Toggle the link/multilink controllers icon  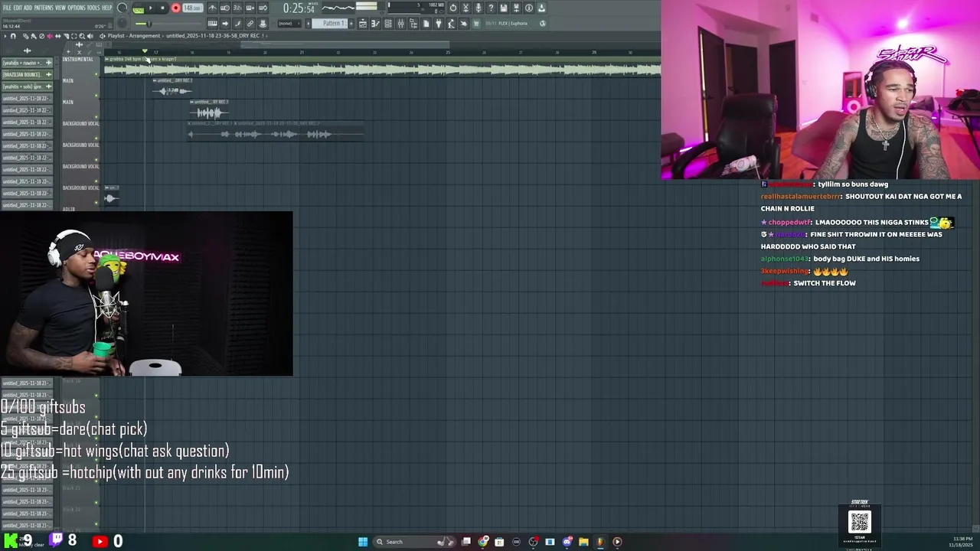(x=250, y=24)
